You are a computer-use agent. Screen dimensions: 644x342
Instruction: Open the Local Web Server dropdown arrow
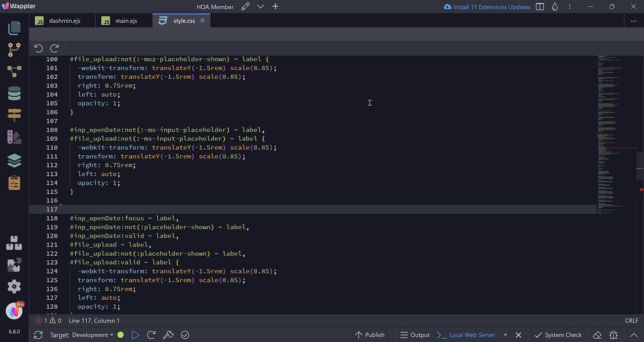[x=505, y=335]
